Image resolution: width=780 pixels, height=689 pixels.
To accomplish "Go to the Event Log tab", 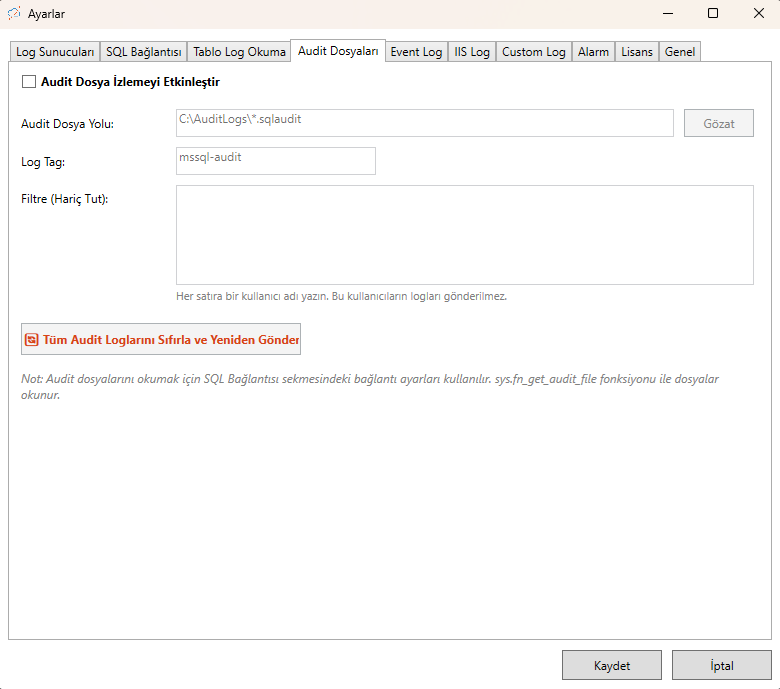I will point(416,52).
